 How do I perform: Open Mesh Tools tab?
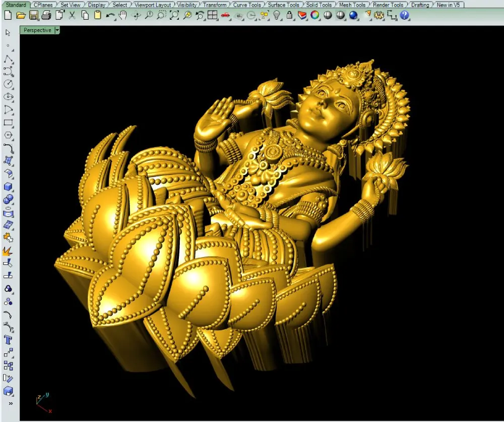(352, 5)
